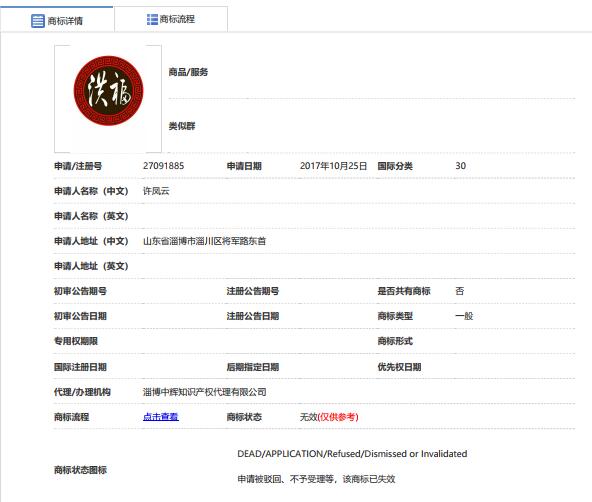This screenshot has width=592, height=502.
Task: Click the 洪福 trademark logo image
Action: [x=108, y=91]
